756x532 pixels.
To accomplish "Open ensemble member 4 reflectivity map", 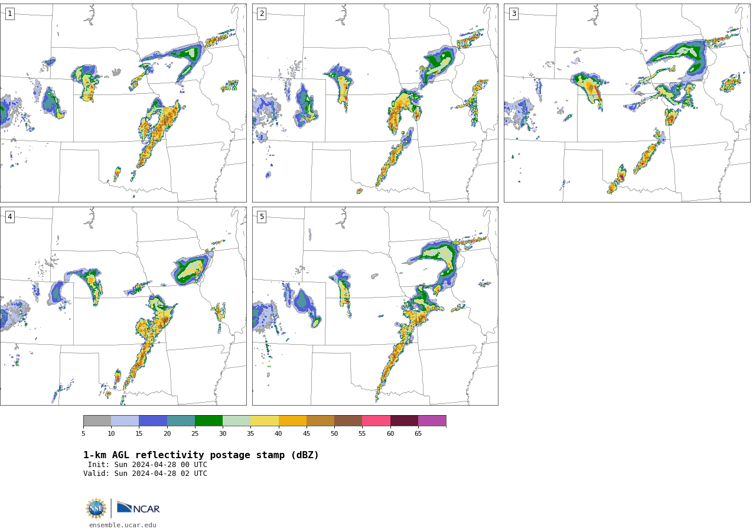I will [123, 306].
